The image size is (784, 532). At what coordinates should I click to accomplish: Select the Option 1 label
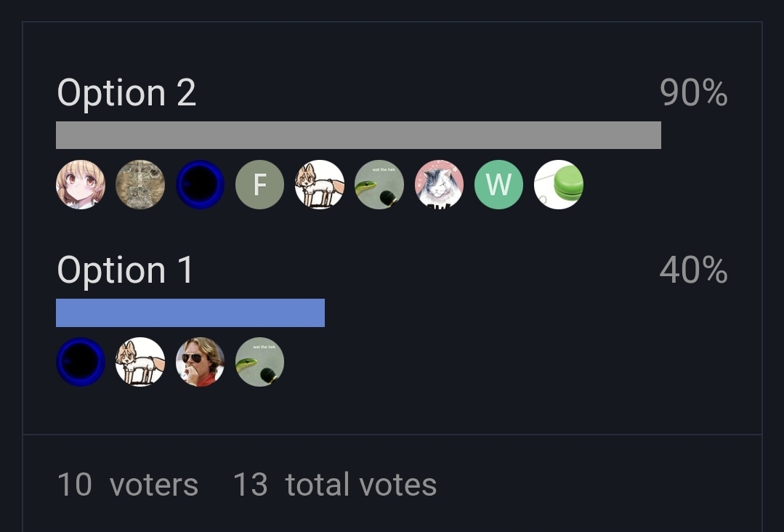[125, 270]
